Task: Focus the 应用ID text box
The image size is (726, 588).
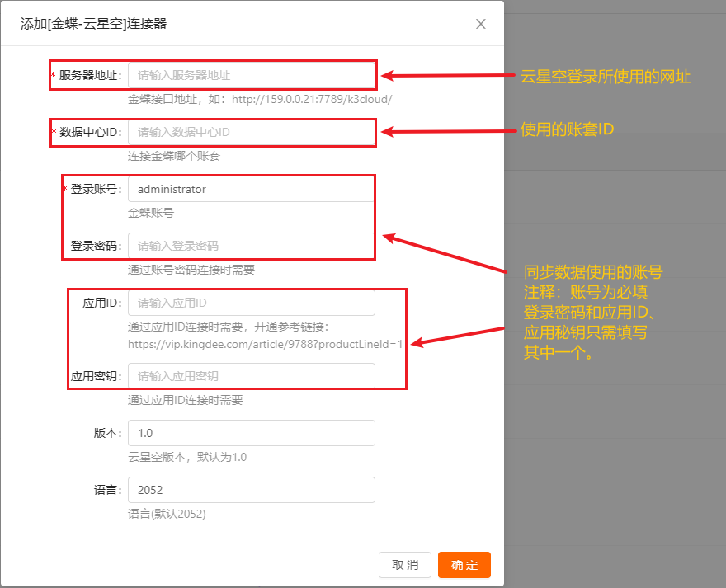Action: (251, 303)
